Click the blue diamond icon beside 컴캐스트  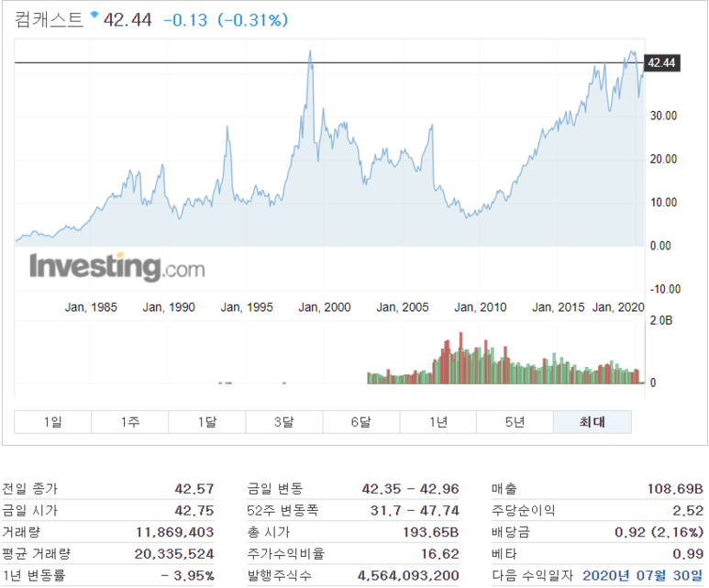pyautogui.click(x=94, y=15)
